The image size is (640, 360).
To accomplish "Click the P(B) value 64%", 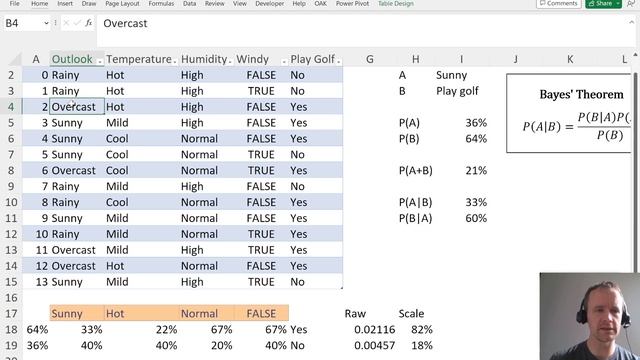I will 476,139.
